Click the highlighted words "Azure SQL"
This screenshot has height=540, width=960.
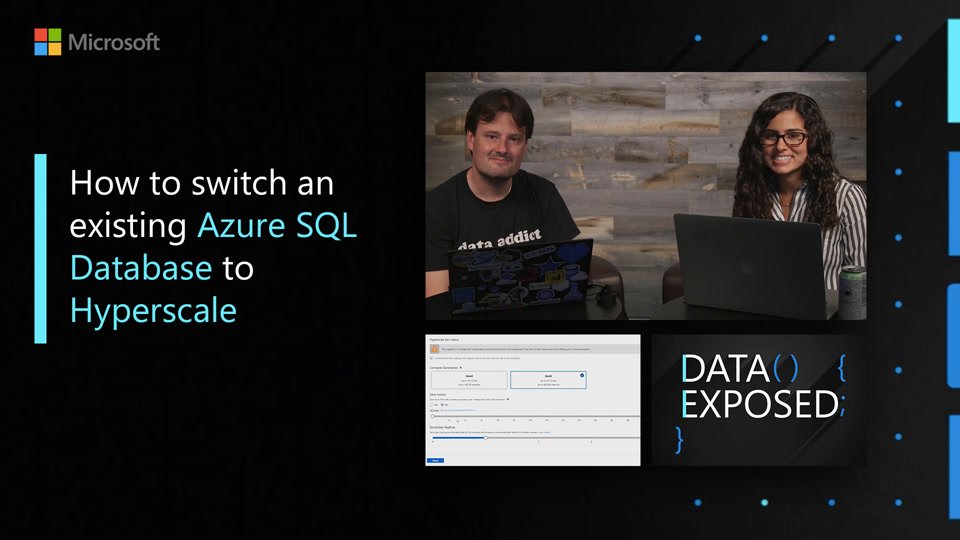[277, 225]
